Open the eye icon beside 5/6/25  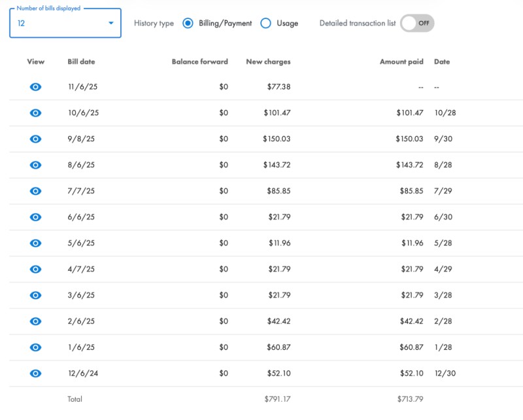point(35,243)
